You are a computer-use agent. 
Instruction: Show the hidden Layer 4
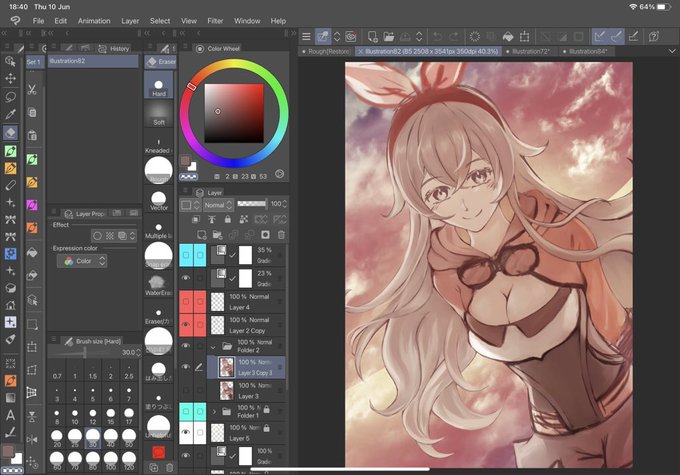point(186,301)
